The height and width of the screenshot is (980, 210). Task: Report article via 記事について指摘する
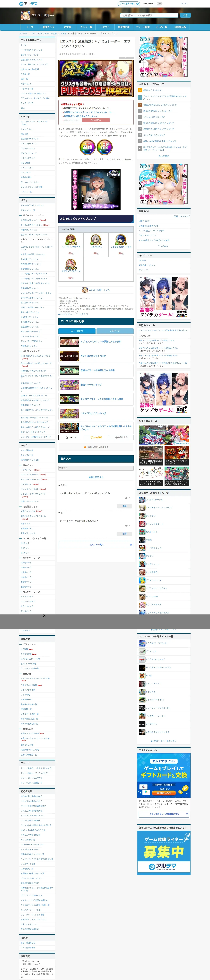coord(96,447)
